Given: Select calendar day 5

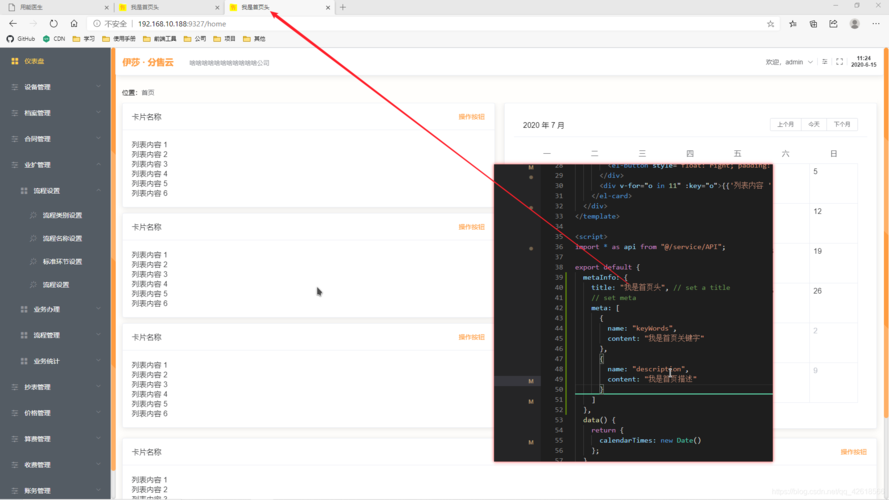Looking at the screenshot, I should point(833,184).
